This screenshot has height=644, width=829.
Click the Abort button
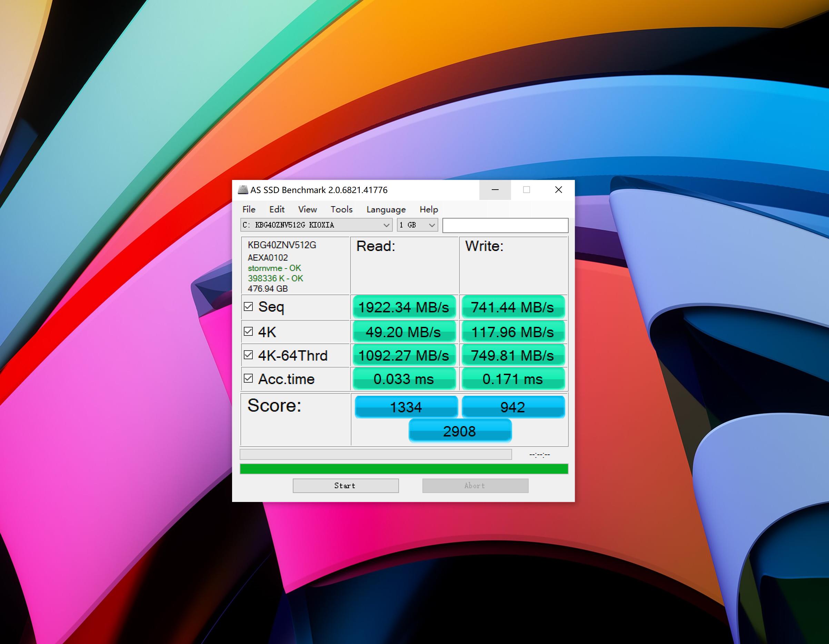pyautogui.click(x=475, y=486)
